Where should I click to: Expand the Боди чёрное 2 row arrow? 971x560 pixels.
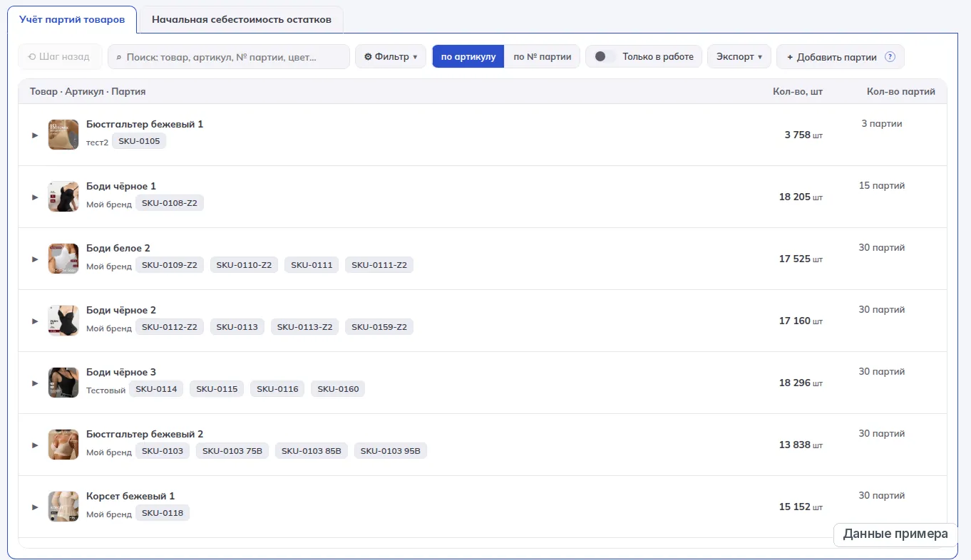click(x=35, y=321)
